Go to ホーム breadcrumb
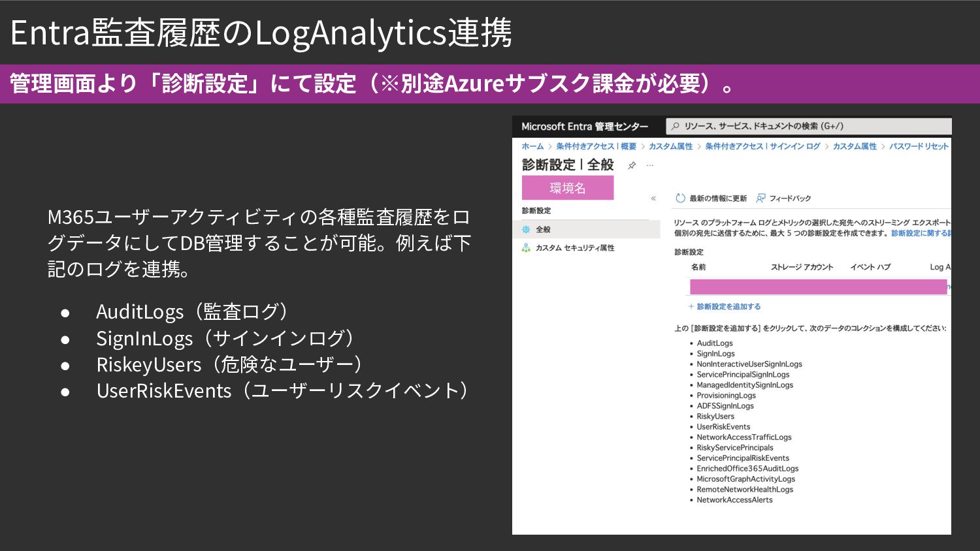Viewport: 980px width, 551px height. [x=532, y=146]
